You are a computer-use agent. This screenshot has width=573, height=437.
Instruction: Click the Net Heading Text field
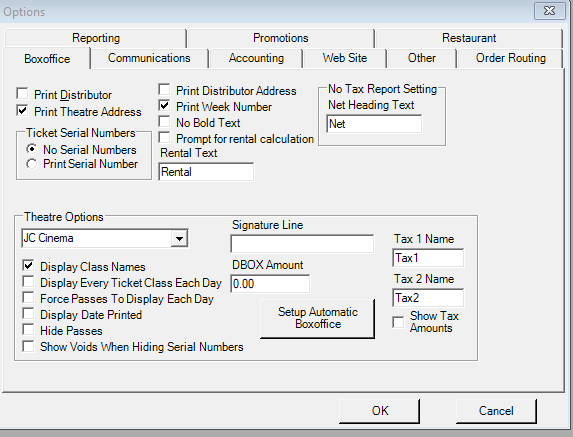click(374, 124)
